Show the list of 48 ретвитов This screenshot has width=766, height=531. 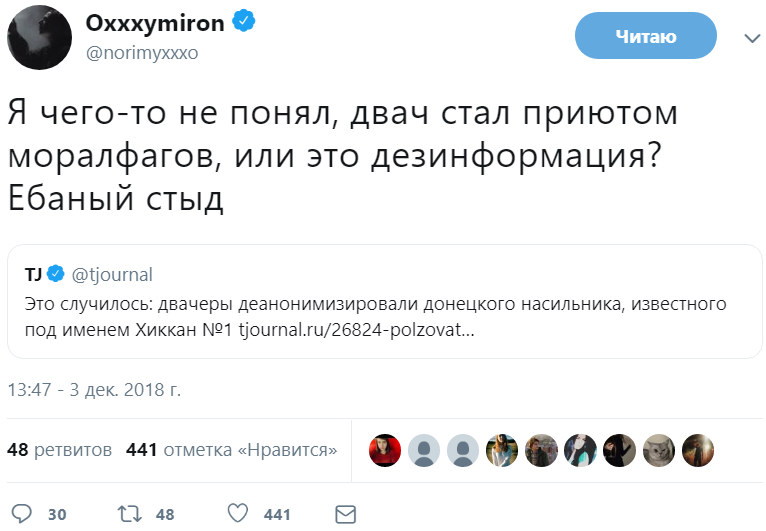tap(59, 450)
